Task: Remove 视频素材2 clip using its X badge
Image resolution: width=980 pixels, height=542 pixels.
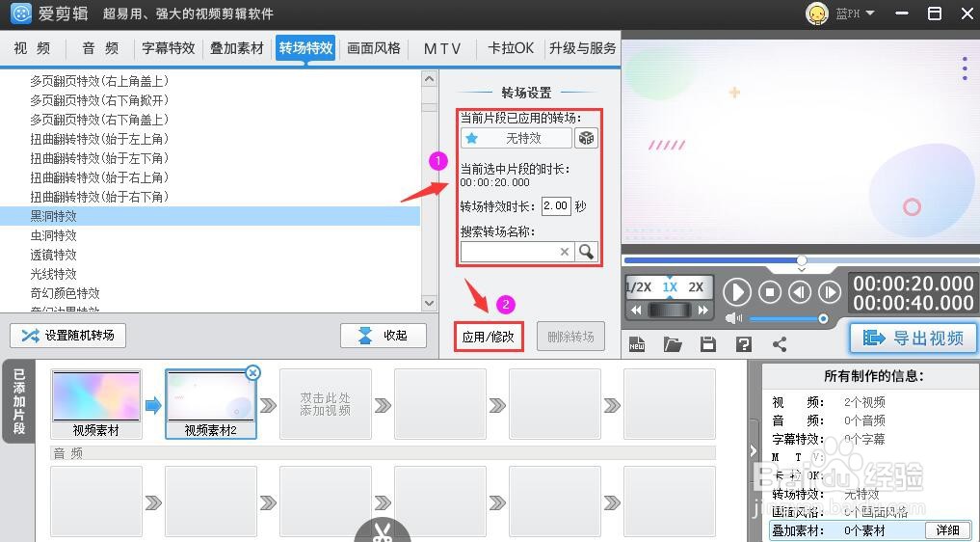Action: (252, 373)
